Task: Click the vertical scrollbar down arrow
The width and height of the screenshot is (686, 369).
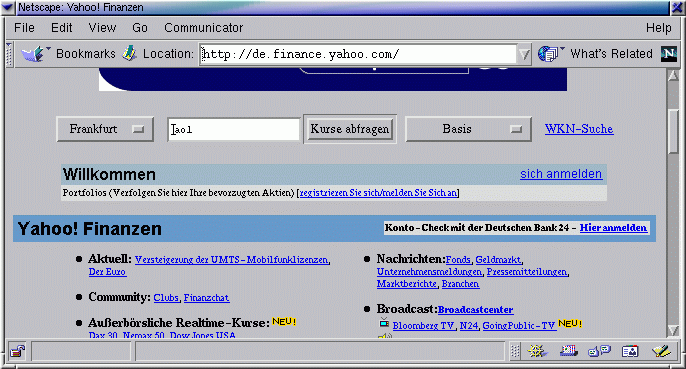Action: [673, 330]
